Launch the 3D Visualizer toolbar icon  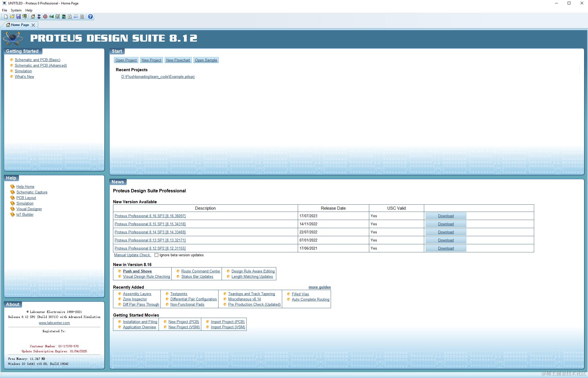[x=51, y=17]
